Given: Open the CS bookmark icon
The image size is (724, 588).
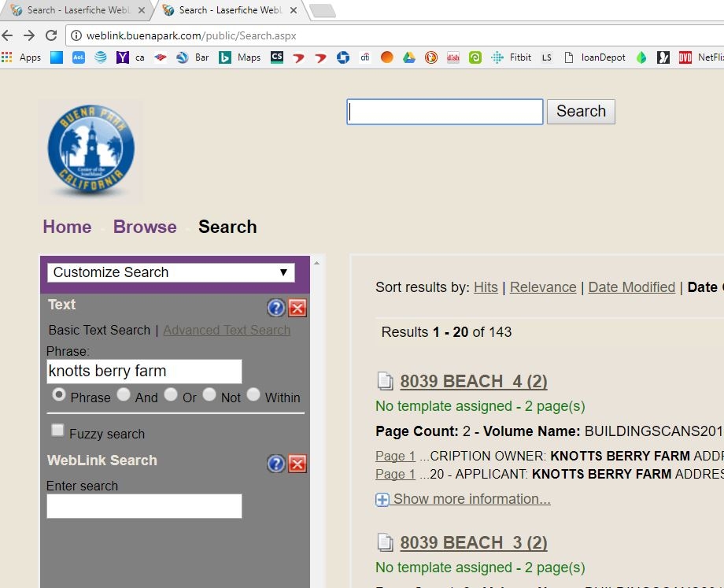Looking at the screenshot, I should click(x=277, y=57).
